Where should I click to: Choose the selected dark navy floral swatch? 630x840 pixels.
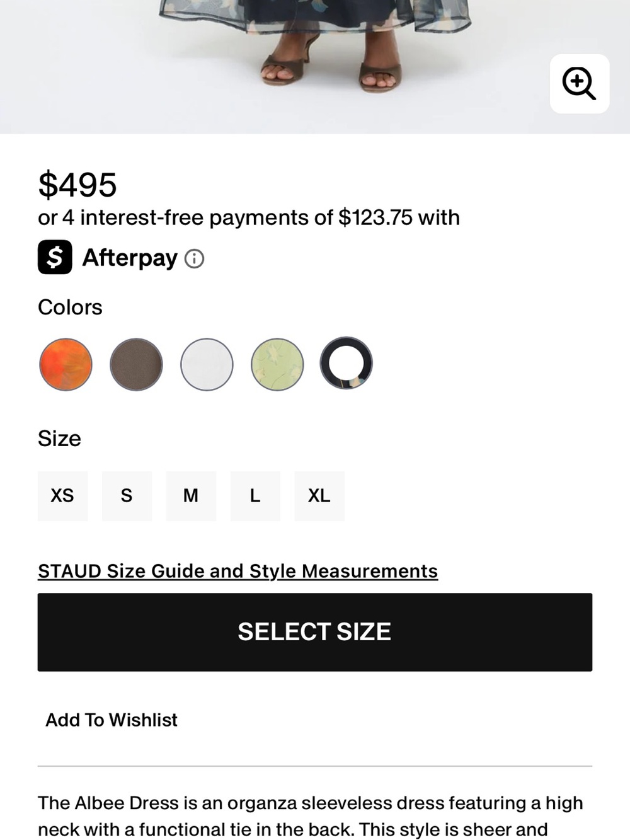click(346, 363)
